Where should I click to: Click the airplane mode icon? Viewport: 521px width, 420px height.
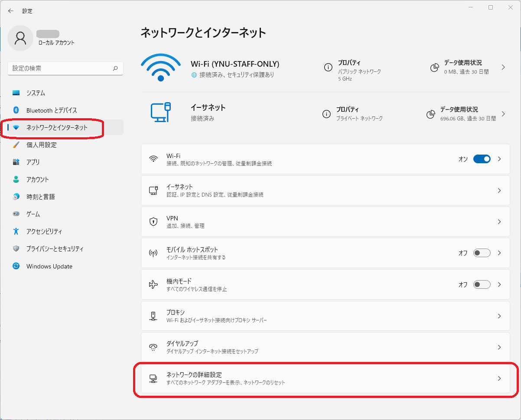click(x=153, y=284)
